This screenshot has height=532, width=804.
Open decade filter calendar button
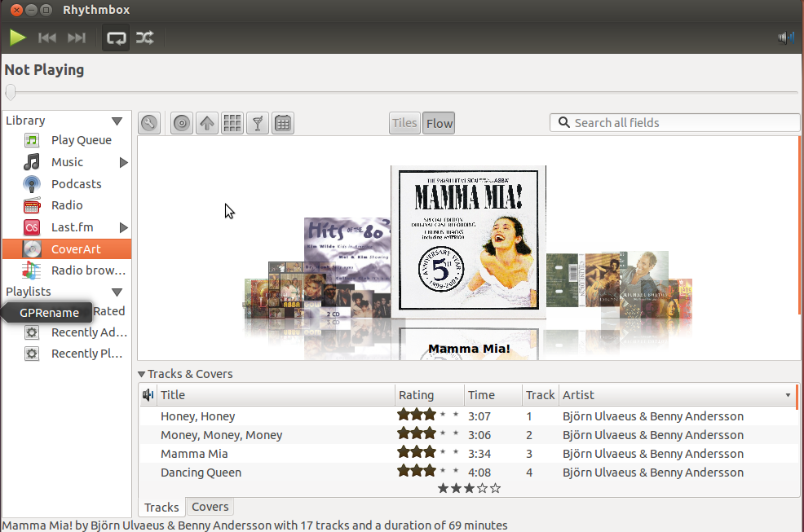[x=283, y=123]
